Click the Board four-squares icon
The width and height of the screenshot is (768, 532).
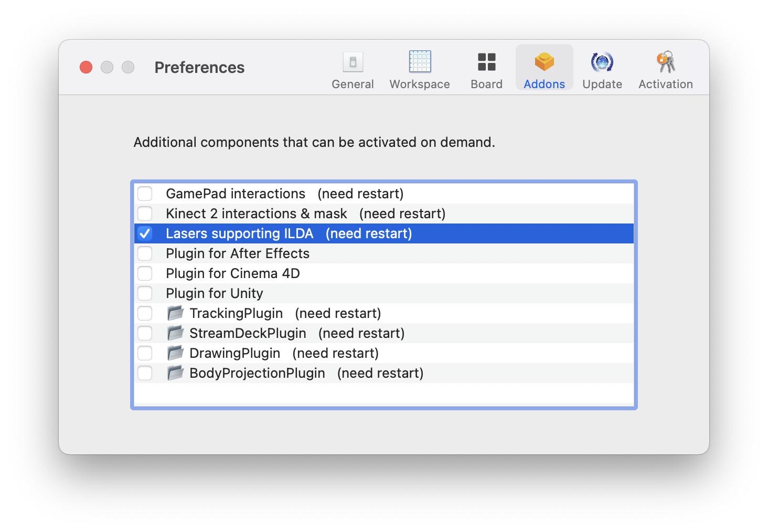[486, 62]
